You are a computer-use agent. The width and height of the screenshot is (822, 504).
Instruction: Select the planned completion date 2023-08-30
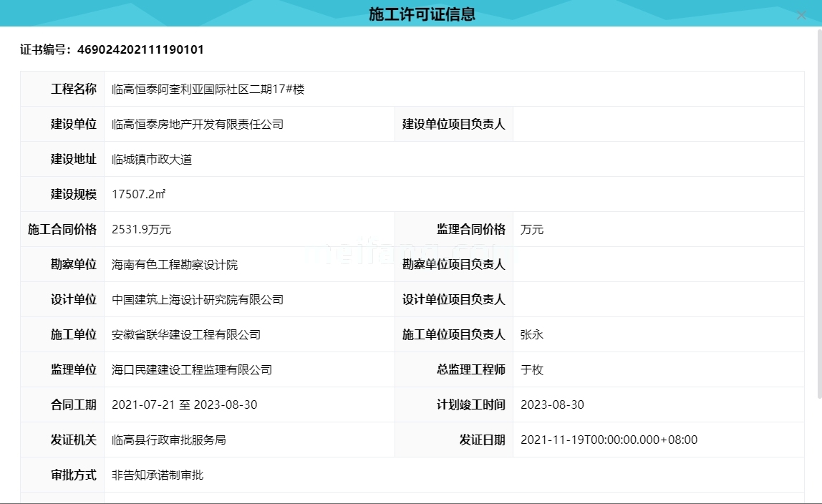click(552, 404)
